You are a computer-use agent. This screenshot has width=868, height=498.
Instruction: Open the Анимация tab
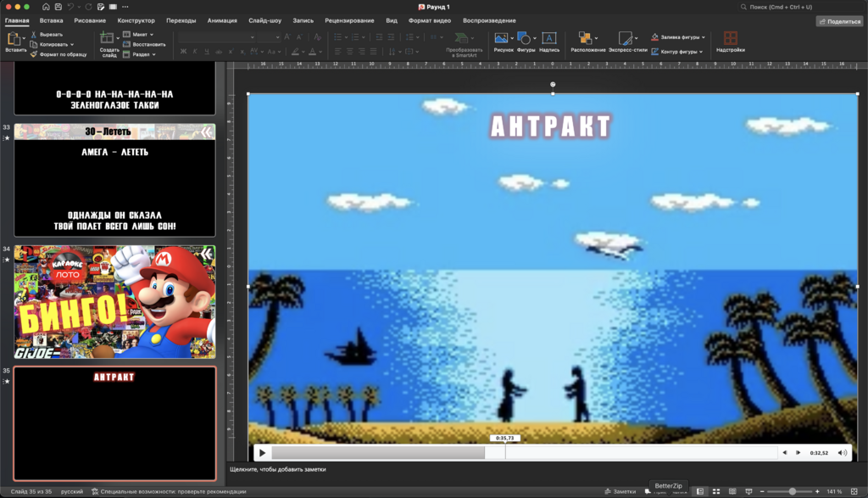point(222,20)
